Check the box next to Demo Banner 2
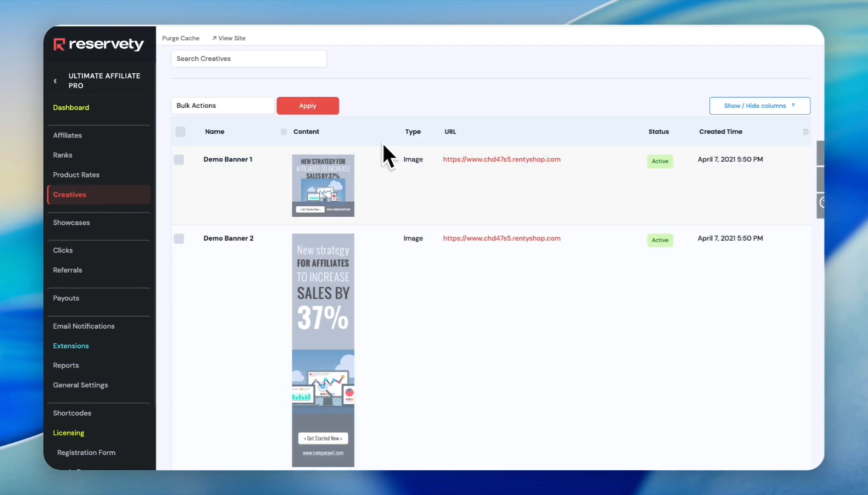Viewport: 868px width, 495px height. pos(179,239)
